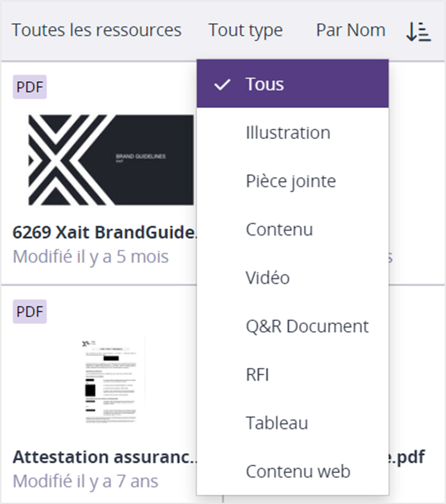
Task: Select Contenu in the type menu
Action: tap(279, 229)
